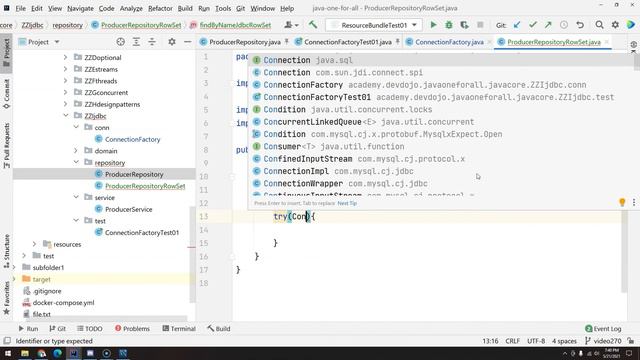The image size is (640, 360).
Task: Open Project panel options gear
Action: coord(172,42)
